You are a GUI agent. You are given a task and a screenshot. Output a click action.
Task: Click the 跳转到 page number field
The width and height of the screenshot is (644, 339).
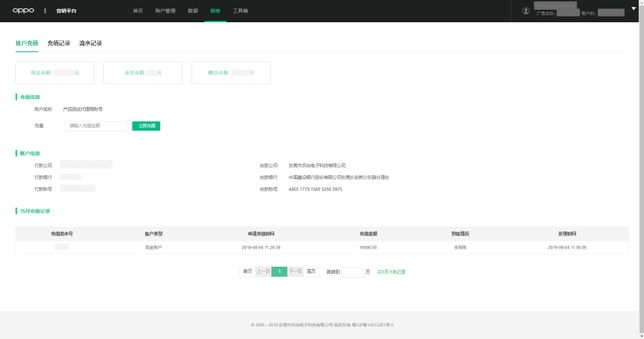pyautogui.click(x=353, y=272)
